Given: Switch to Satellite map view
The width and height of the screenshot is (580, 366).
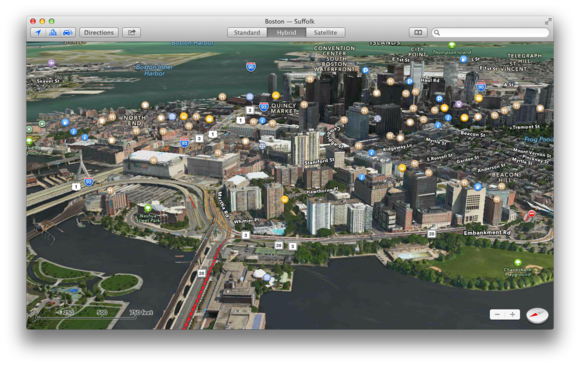Looking at the screenshot, I should point(326,33).
